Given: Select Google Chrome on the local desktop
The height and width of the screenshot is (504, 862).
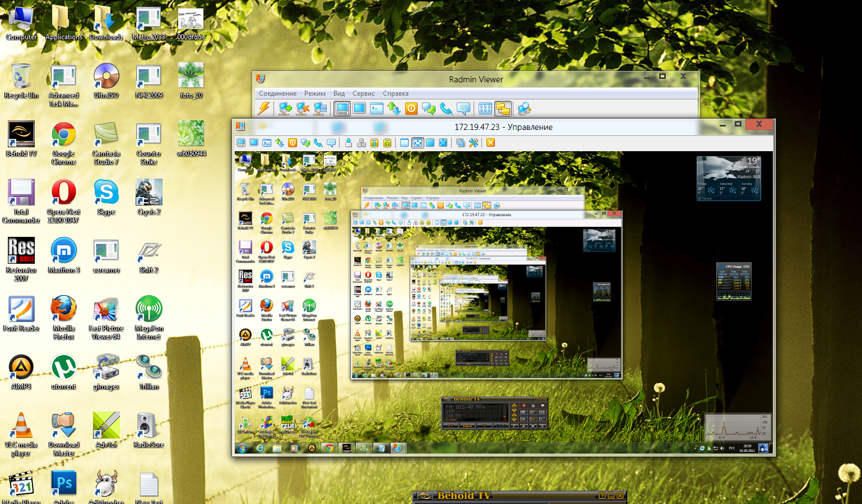Looking at the screenshot, I should coord(63,144).
